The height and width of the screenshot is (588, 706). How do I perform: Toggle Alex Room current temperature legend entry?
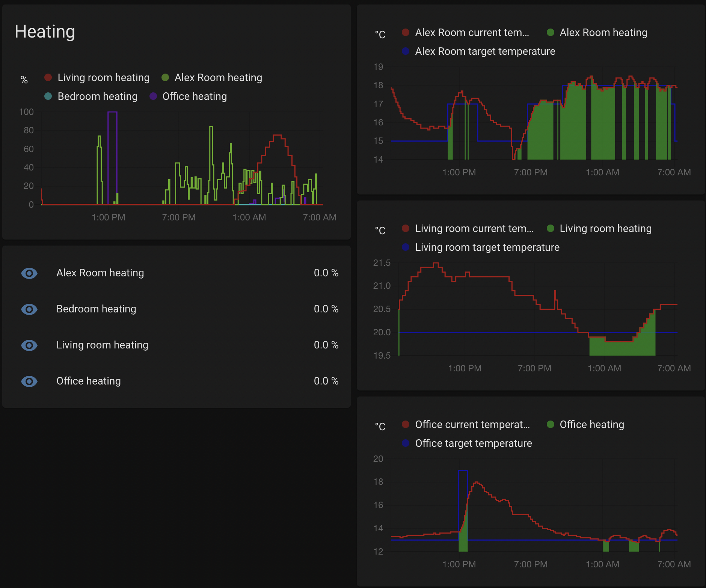466,33
